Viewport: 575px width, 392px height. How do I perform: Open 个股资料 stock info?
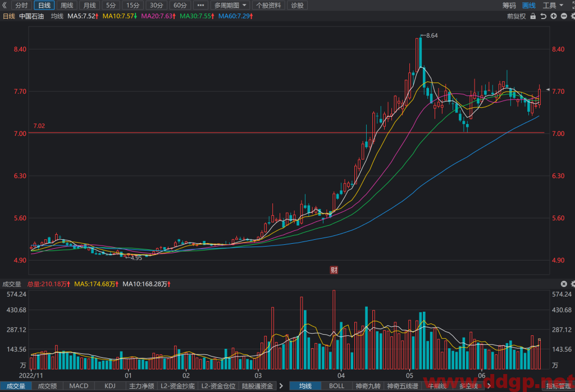point(268,5)
